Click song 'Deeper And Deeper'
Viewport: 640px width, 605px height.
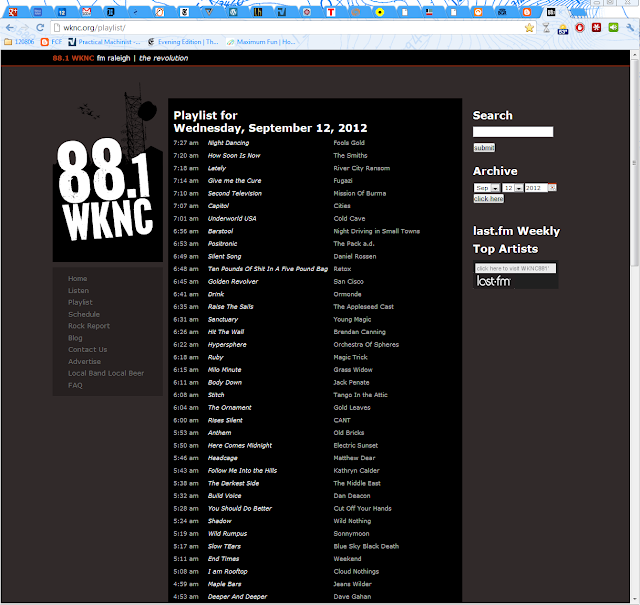[x=237, y=597]
